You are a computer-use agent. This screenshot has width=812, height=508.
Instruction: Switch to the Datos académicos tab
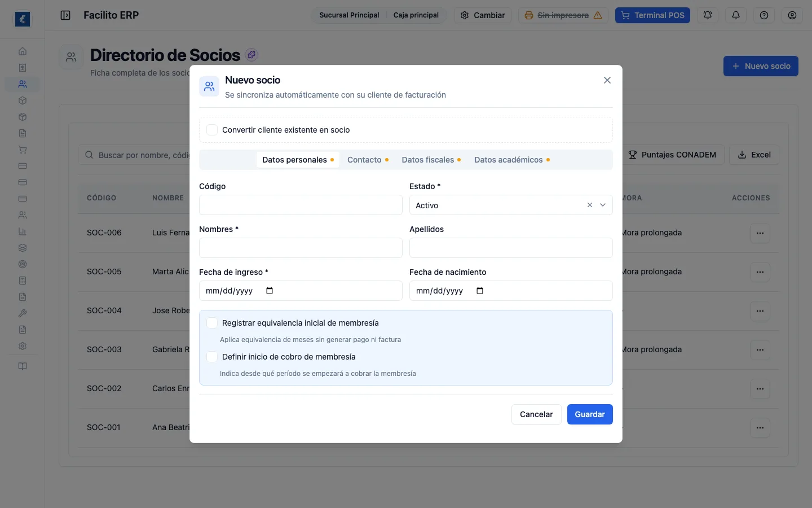512,160
